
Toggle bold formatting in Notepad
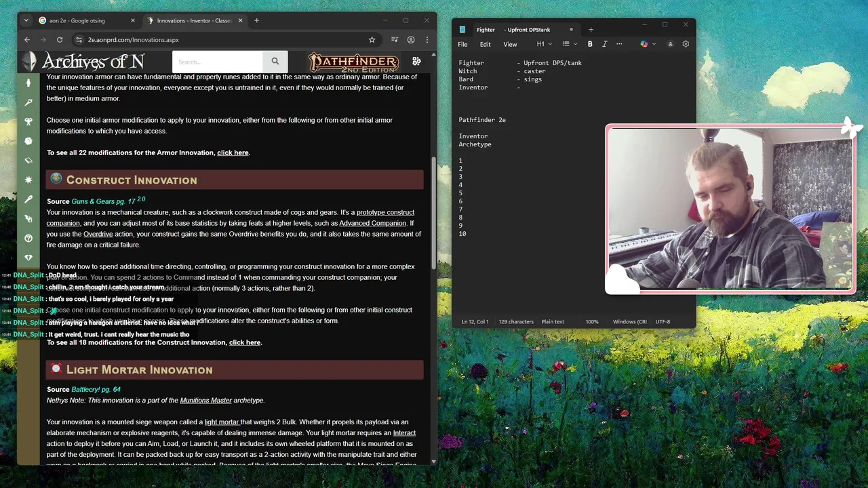pos(590,44)
